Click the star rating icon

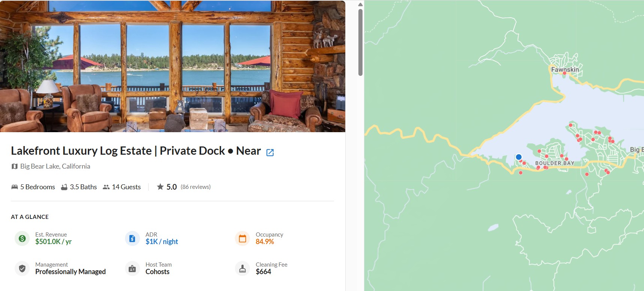[x=160, y=187]
